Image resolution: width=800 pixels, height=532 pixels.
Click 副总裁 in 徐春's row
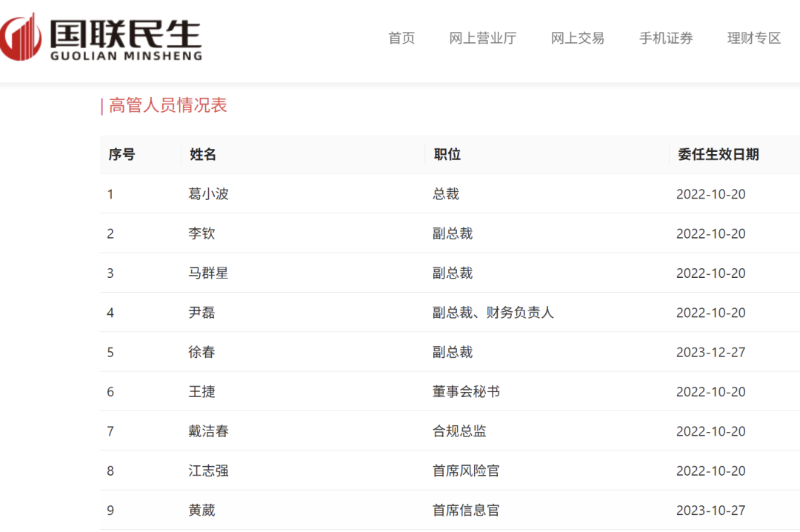pyautogui.click(x=453, y=352)
